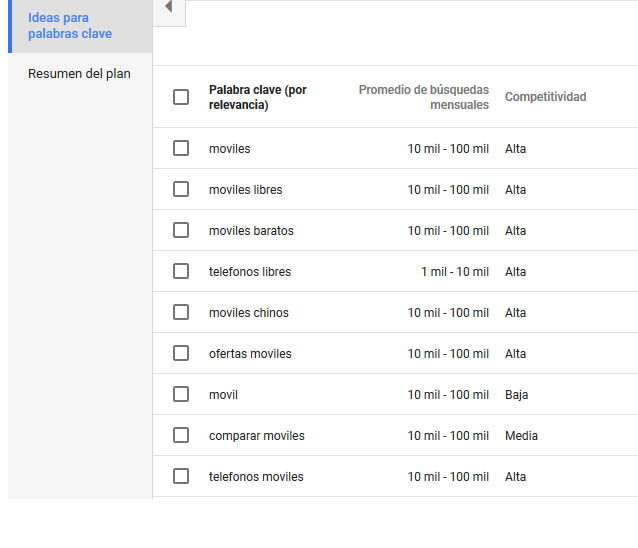The image size is (638, 548).
Task: Click the 'Baja' competitiveness value for movil
Action: click(516, 395)
